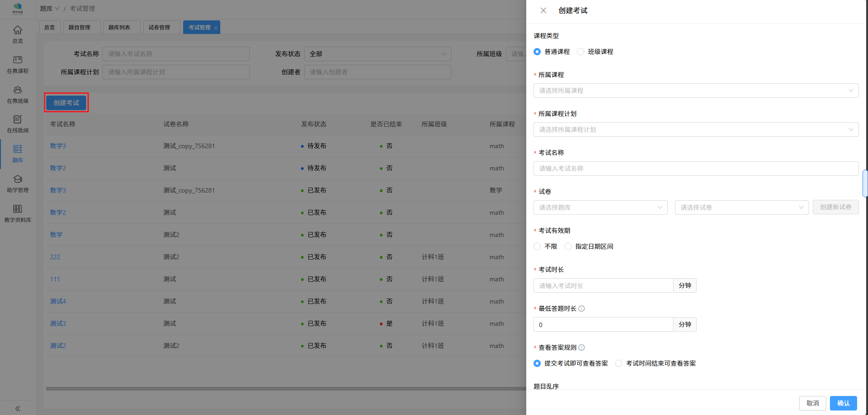The width and height of the screenshot is (868, 415).
Task: Click the 取消 button
Action: coord(812,403)
